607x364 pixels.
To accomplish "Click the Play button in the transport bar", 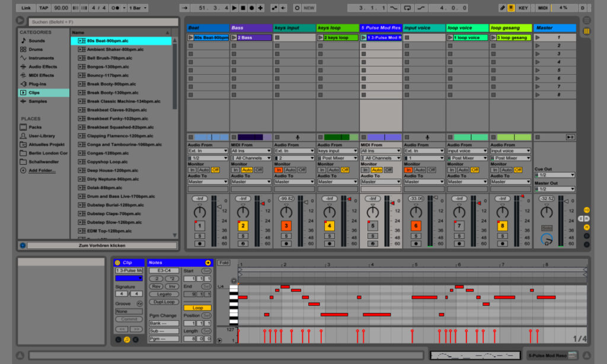I will (234, 8).
